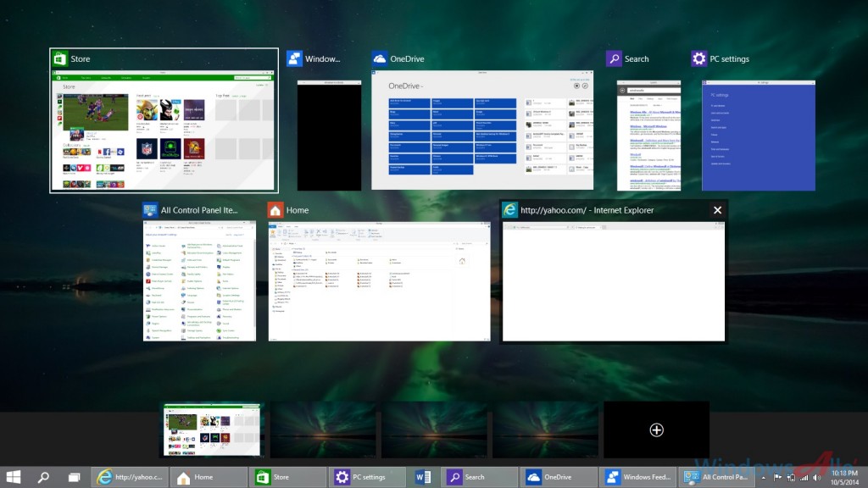868x488 pixels.
Task: Click the Action Center flag icon
Action: (778, 477)
